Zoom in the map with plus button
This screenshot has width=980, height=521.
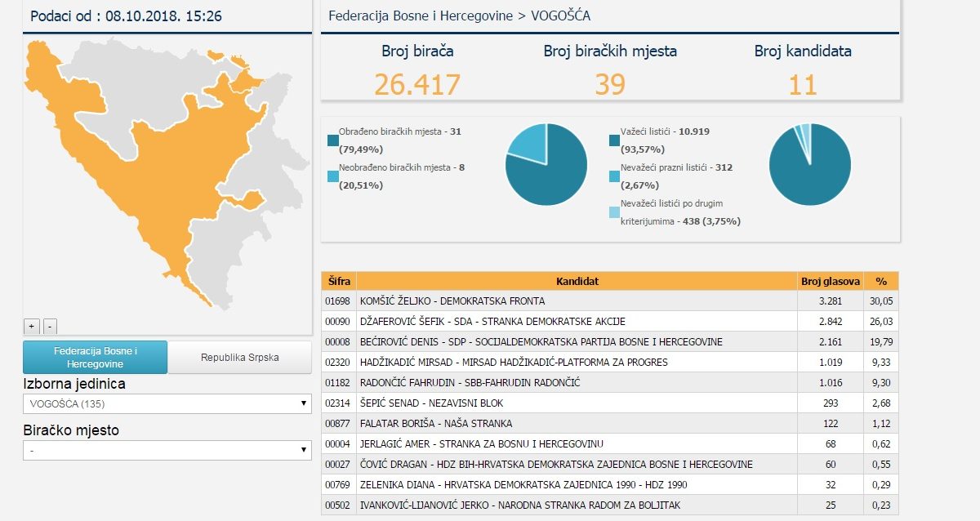33,326
